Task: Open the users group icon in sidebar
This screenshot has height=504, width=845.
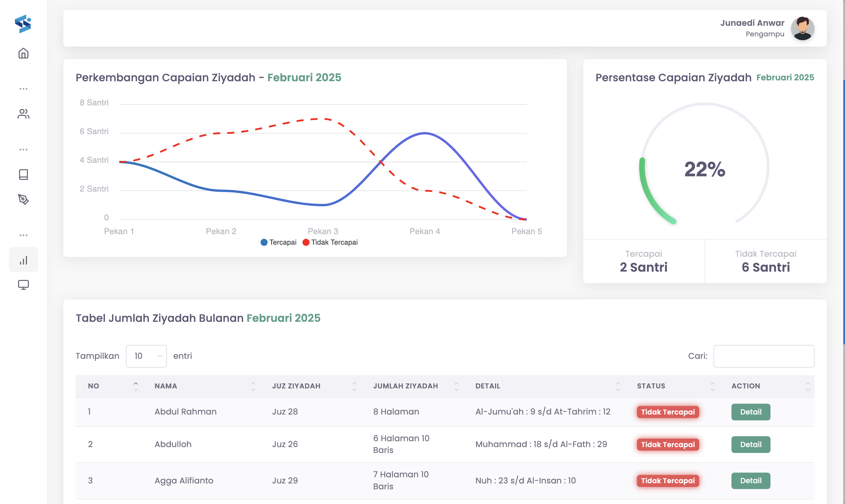Action: [x=23, y=114]
